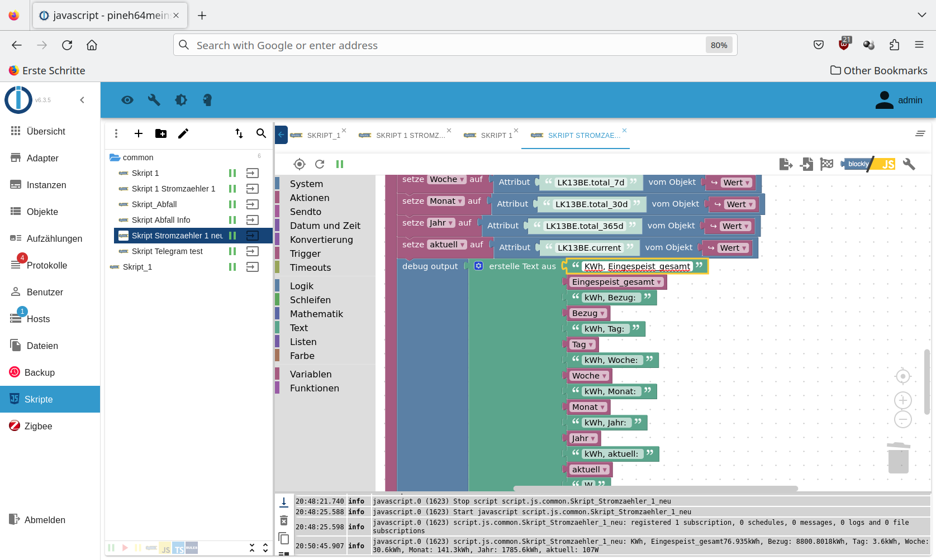The image size is (936, 560).
Task: Switch to SKRIPT_1 tab
Action: click(316, 135)
